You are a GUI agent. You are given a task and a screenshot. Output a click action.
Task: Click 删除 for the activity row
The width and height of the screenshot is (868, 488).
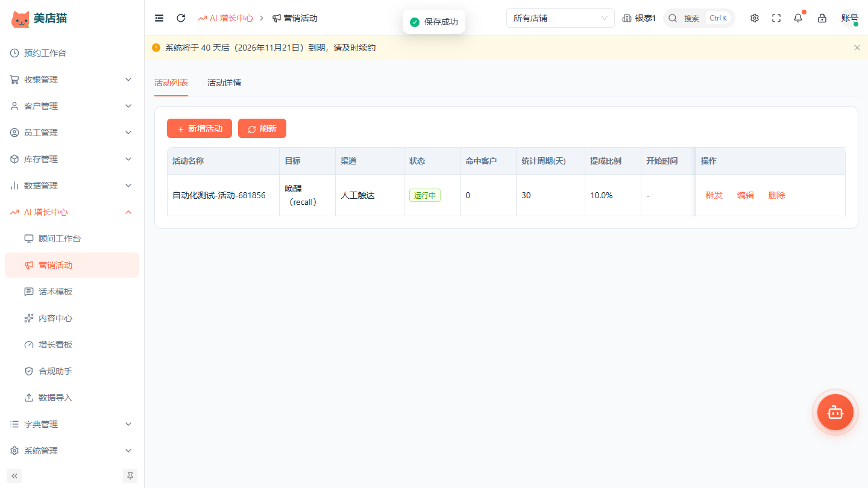coord(777,195)
